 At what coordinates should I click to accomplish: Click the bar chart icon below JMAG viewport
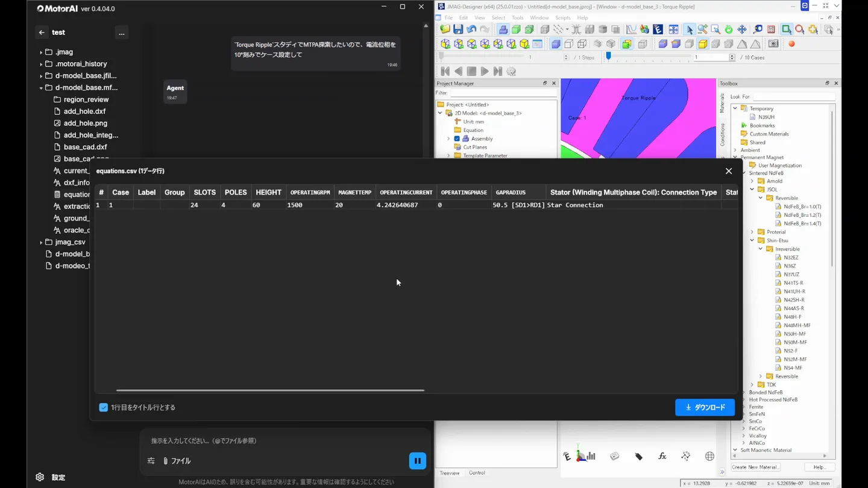[591, 456]
